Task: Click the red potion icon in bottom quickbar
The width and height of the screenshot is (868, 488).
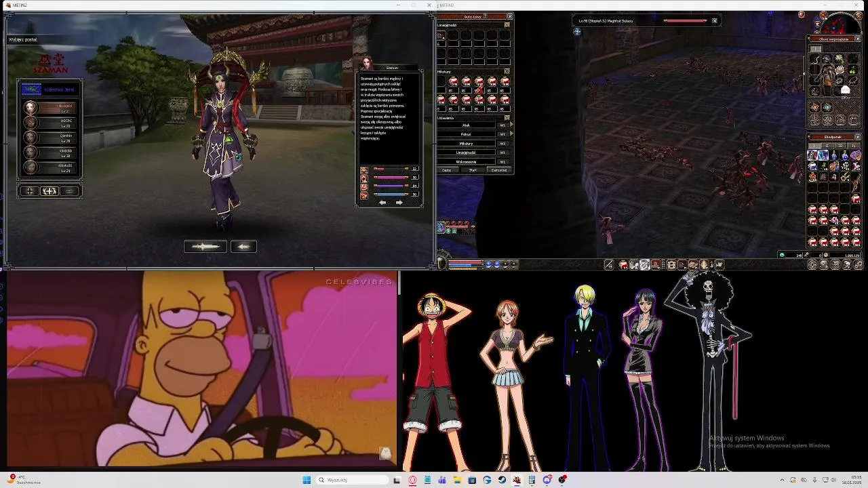Action: coord(623,264)
